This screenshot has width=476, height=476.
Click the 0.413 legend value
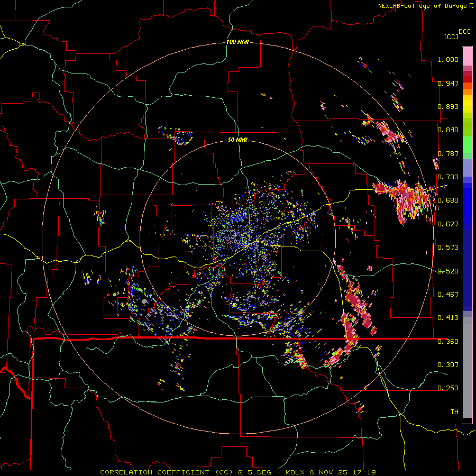(448, 318)
